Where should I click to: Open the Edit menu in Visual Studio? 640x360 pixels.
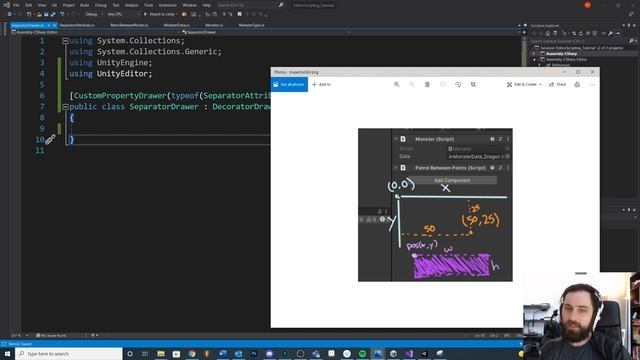tap(29, 5)
